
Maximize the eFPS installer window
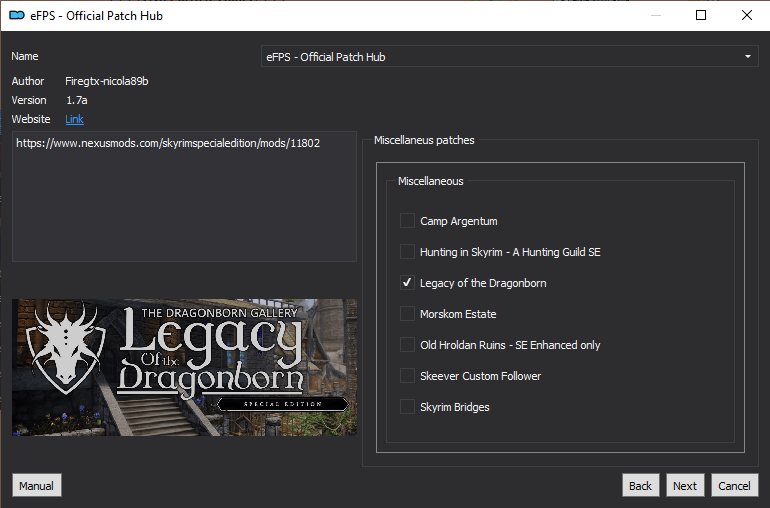(x=701, y=15)
